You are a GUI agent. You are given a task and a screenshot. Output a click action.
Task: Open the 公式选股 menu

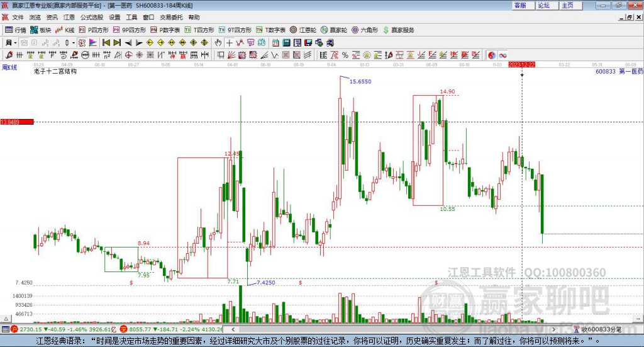click(x=92, y=17)
